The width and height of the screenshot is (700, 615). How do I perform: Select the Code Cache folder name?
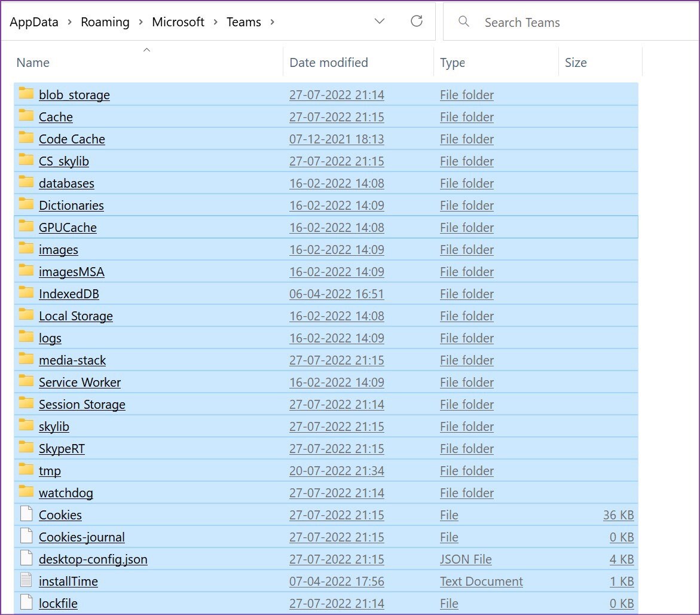pos(72,139)
